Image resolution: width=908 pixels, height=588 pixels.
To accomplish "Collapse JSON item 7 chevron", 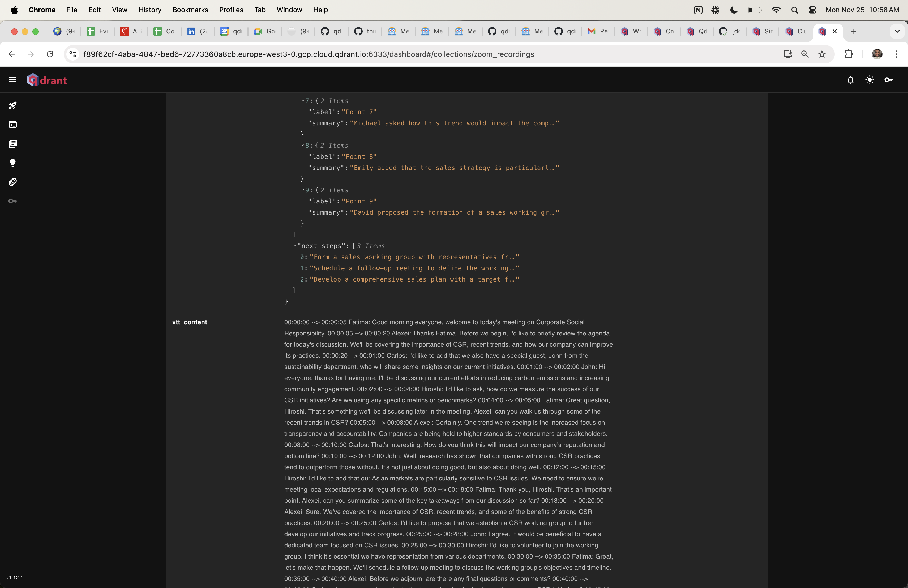I will click(x=303, y=101).
